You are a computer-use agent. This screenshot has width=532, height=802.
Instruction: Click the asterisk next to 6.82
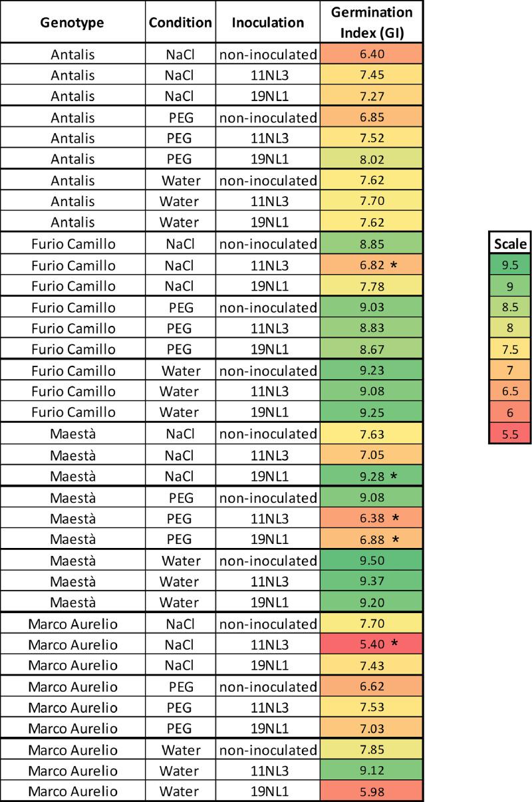click(x=394, y=266)
